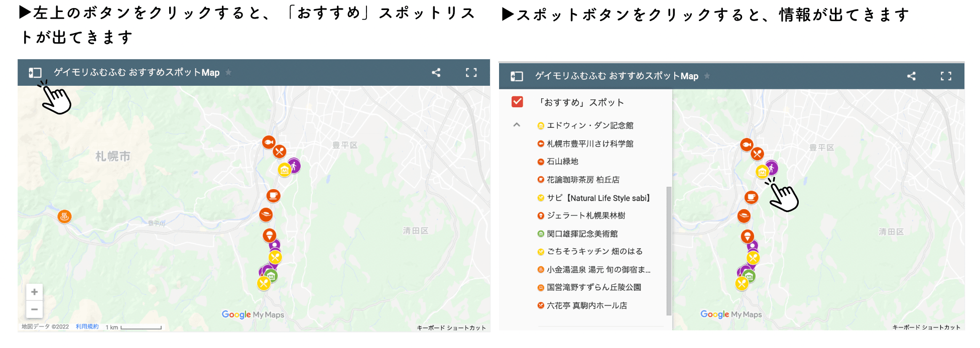The width and height of the screenshot is (980, 348).
Task: Star the right map title
Action: click(x=707, y=76)
